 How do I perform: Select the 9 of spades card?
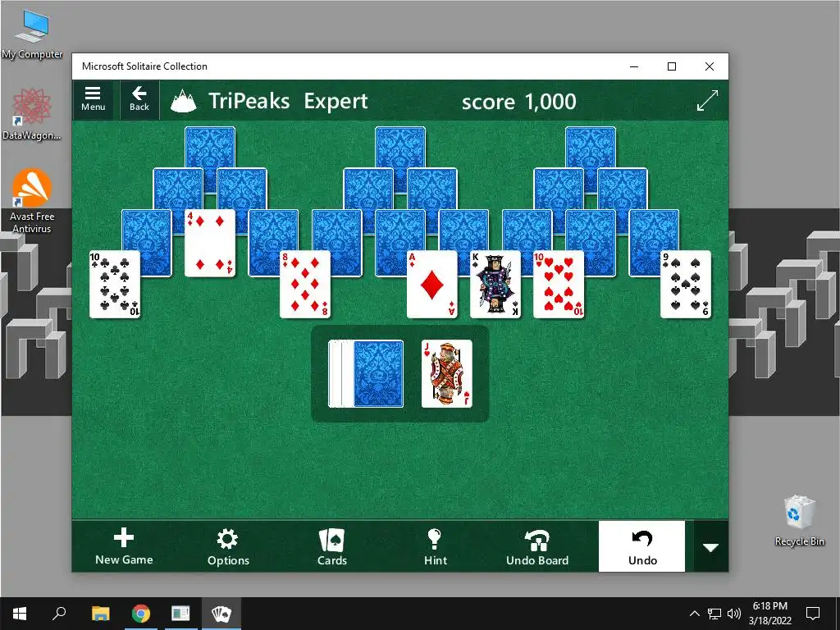tap(686, 285)
